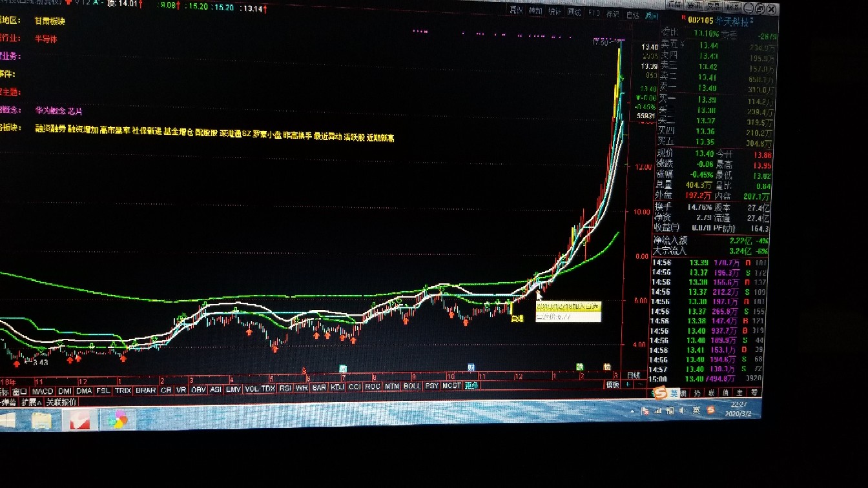Open the DMI indicator tab
The width and height of the screenshot is (868, 488).
65,391
